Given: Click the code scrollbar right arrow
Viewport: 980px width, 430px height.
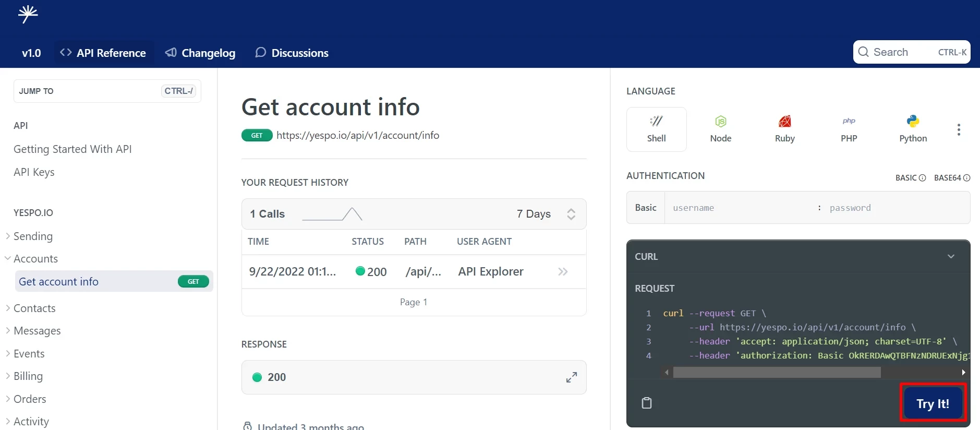Looking at the screenshot, I should (x=963, y=372).
